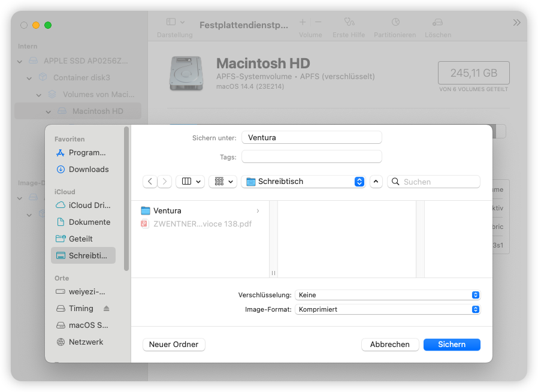Open the column view mode dropdown
This screenshot has width=538, height=392.
[x=191, y=182]
